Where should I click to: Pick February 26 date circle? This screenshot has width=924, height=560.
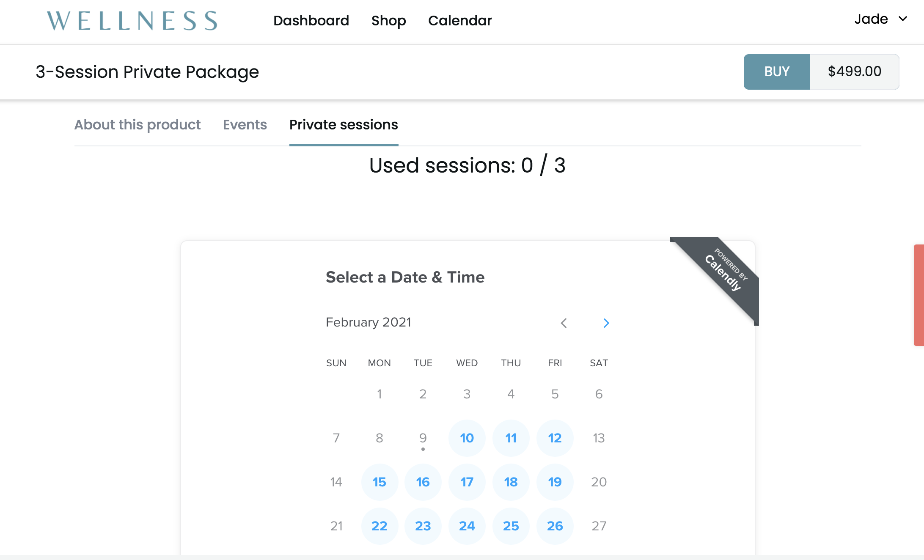click(555, 526)
